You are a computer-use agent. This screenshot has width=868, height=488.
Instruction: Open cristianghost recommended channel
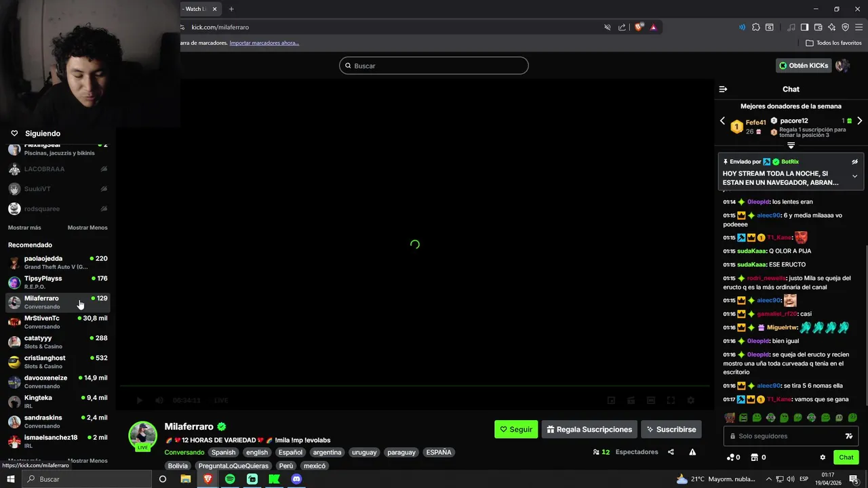click(58, 361)
